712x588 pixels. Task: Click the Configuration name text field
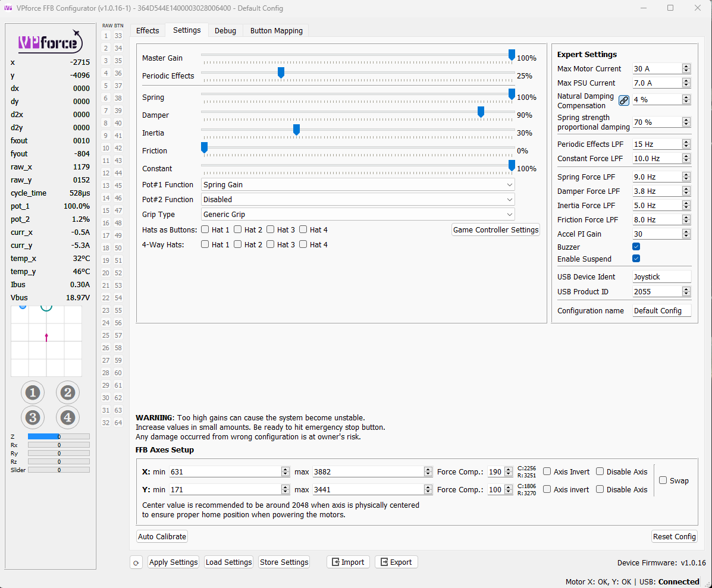[661, 311]
